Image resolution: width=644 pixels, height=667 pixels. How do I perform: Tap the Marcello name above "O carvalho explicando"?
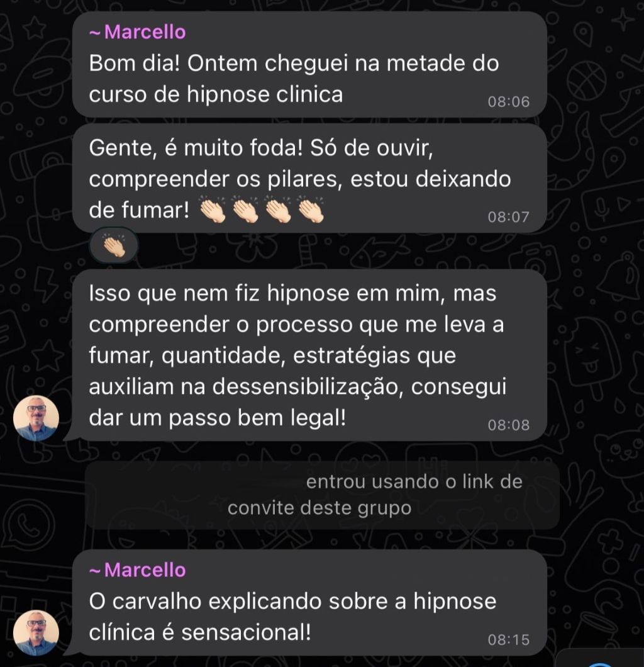click(137, 570)
